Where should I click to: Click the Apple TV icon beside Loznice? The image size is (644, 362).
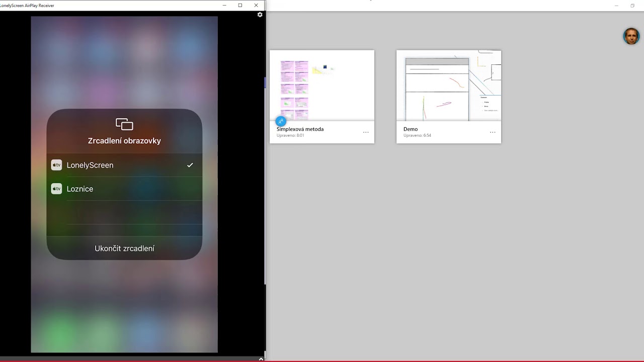point(56,189)
